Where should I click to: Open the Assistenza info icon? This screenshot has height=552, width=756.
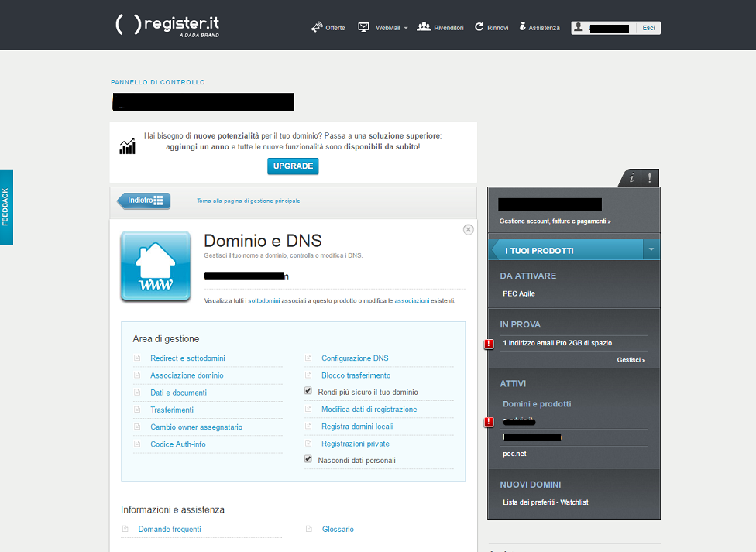coord(523,26)
